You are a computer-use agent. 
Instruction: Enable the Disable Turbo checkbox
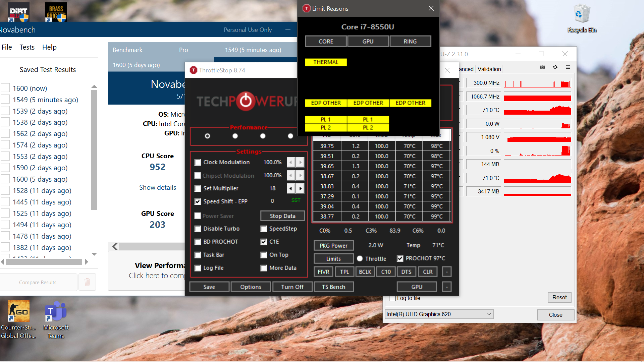[198, 229]
